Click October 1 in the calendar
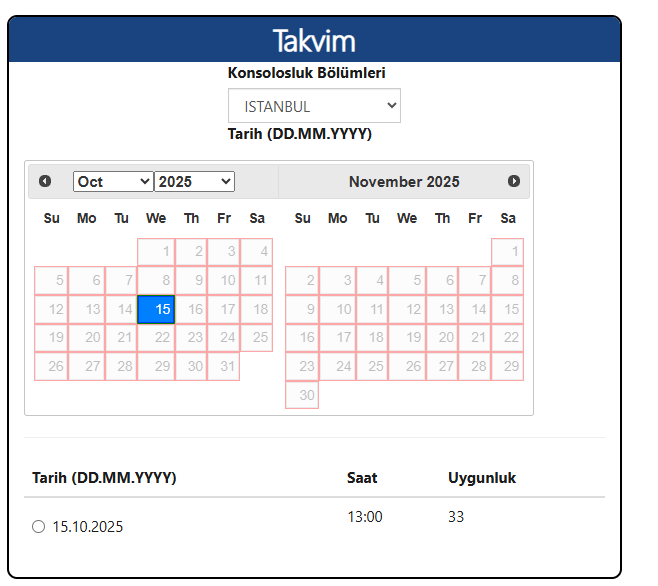This screenshot has height=586, width=658. click(156, 252)
